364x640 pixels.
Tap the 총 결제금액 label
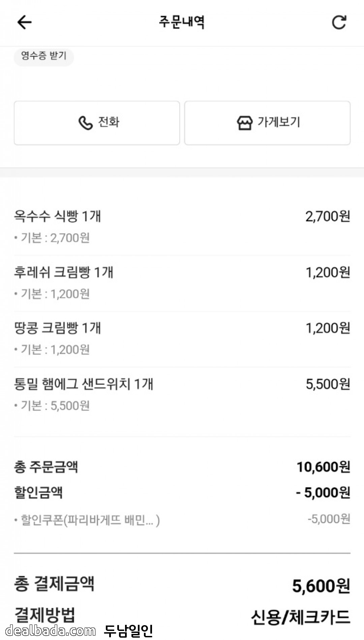point(54,584)
